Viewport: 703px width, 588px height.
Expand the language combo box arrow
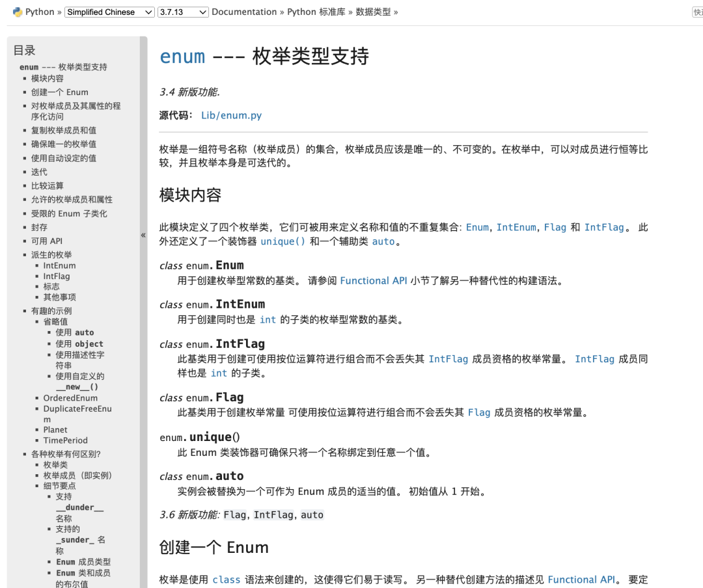coord(148,11)
